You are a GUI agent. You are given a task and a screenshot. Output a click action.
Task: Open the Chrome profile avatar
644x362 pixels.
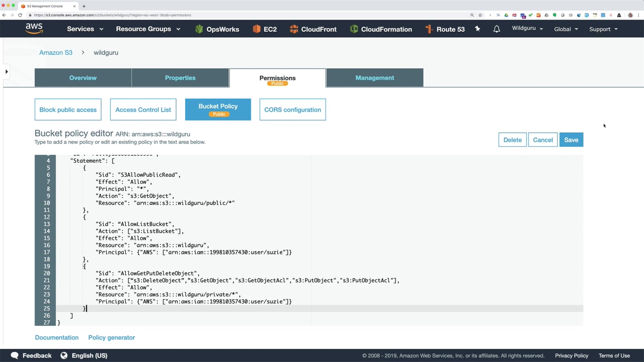point(630,15)
